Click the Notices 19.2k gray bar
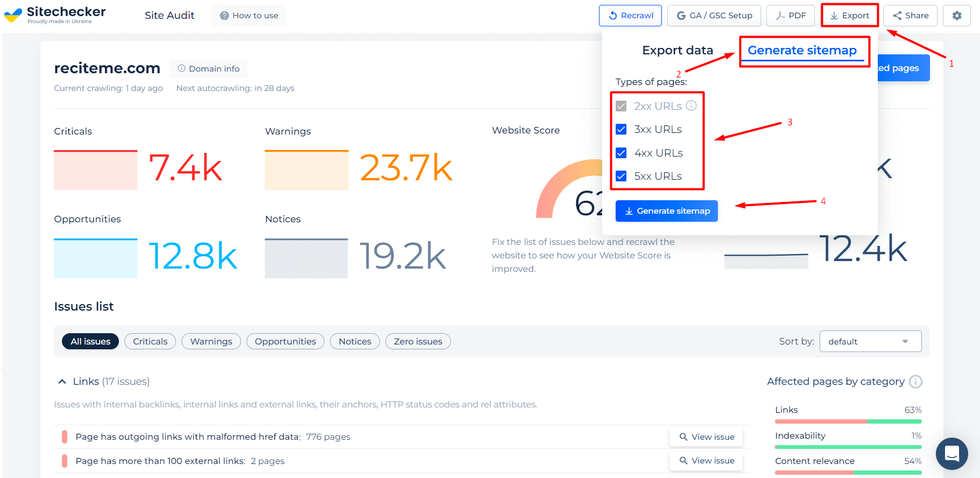The height and width of the screenshot is (478, 980). (x=307, y=258)
